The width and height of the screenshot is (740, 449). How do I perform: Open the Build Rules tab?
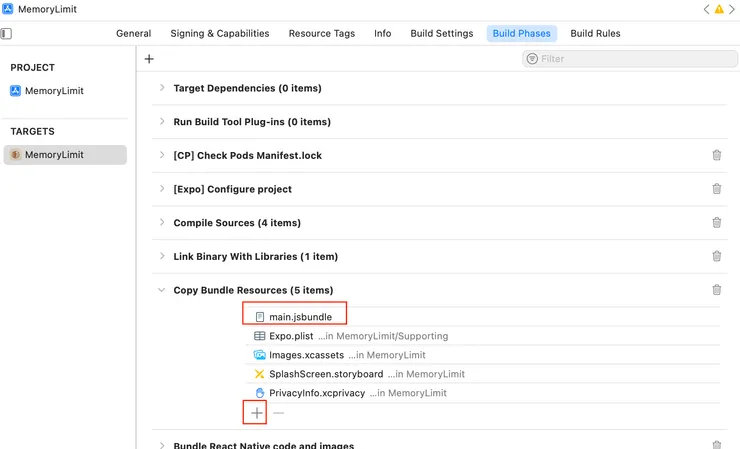[x=595, y=33]
